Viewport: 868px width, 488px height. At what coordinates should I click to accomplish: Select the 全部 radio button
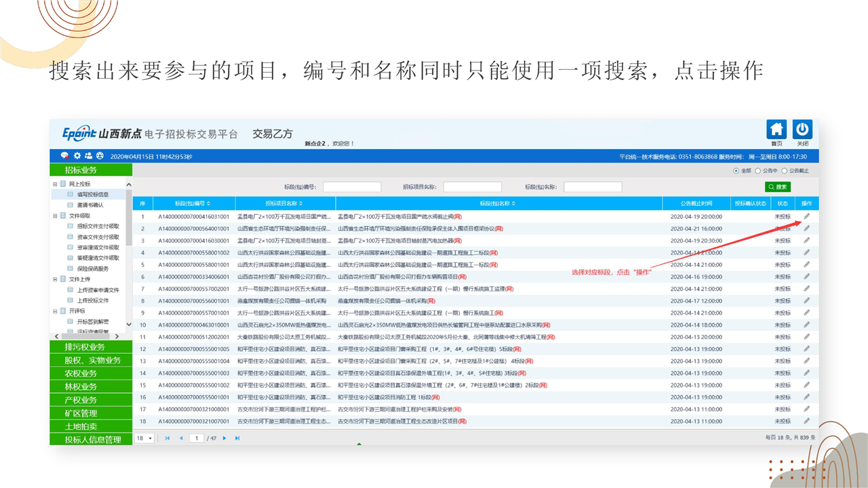click(736, 171)
